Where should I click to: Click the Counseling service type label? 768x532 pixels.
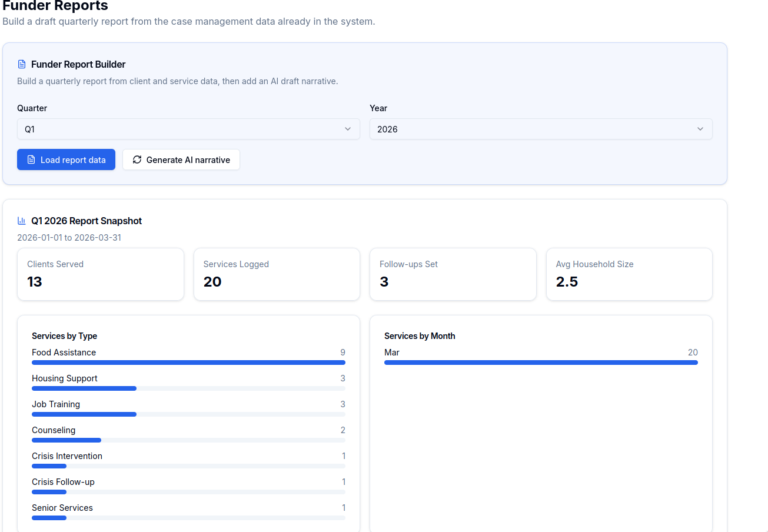[54, 430]
